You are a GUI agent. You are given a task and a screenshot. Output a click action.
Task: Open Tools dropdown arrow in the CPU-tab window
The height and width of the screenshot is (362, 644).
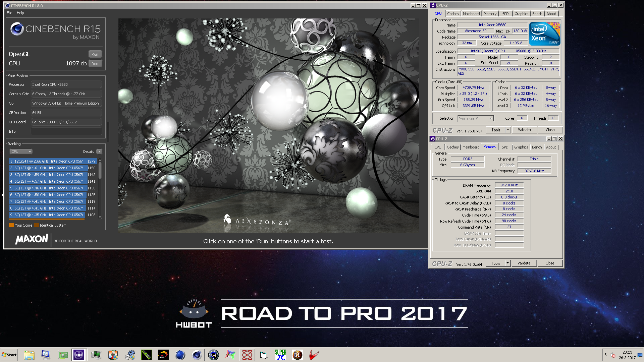click(x=508, y=130)
